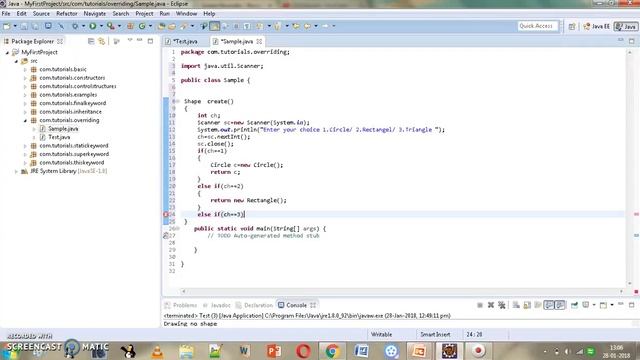Open the Navigate menu
Image resolution: width=640 pixels, height=360 pixels.
pos(95,13)
